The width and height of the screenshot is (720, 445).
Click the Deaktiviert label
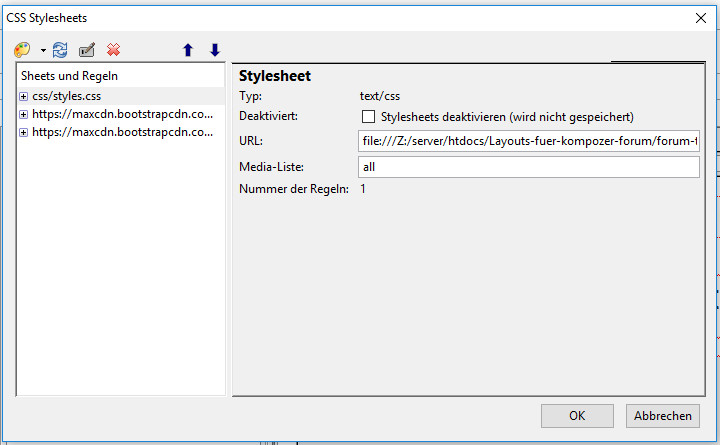pos(268,116)
